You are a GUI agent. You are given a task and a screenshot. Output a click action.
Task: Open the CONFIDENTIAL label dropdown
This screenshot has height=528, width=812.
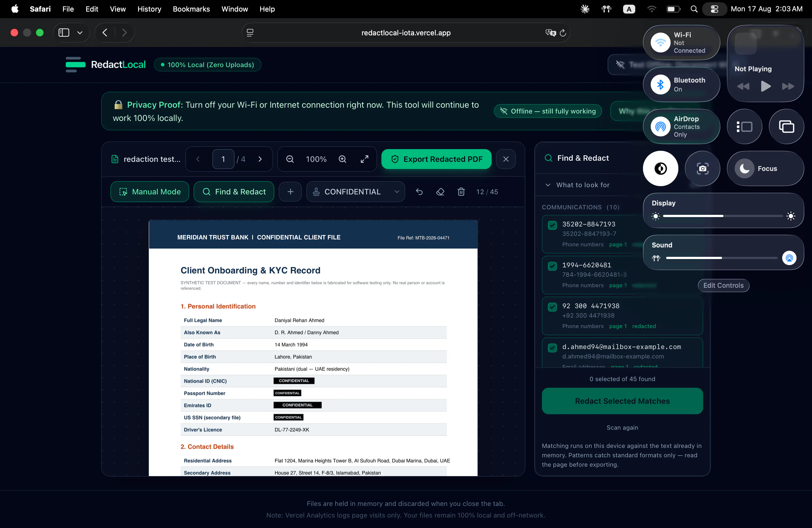355,192
